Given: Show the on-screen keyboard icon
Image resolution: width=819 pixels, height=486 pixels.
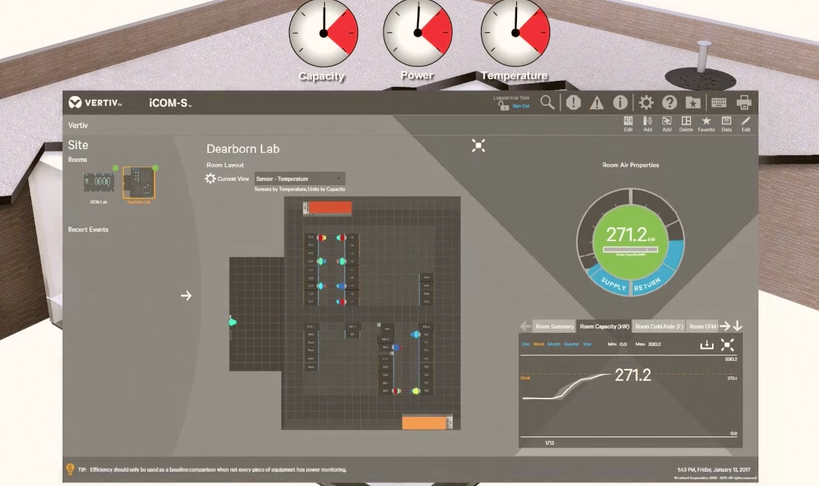Looking at the screenshot, I should pyautogui.click(x=719, y=102).
